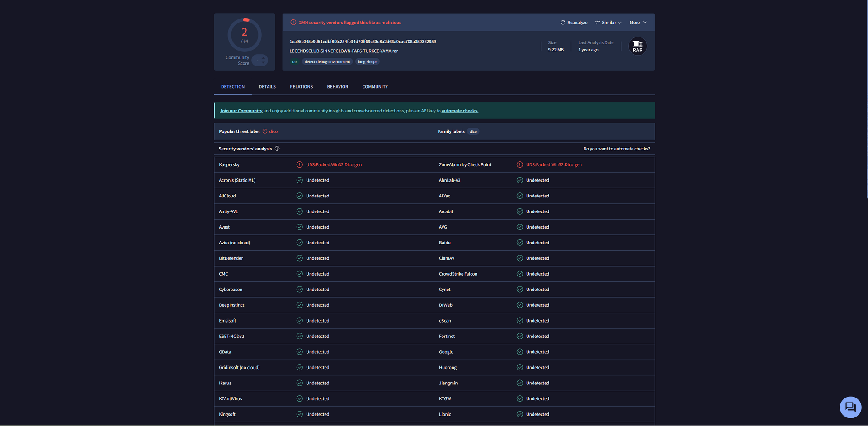Click the check icon in the CrowdStrike Falcon row

point(520,274)
